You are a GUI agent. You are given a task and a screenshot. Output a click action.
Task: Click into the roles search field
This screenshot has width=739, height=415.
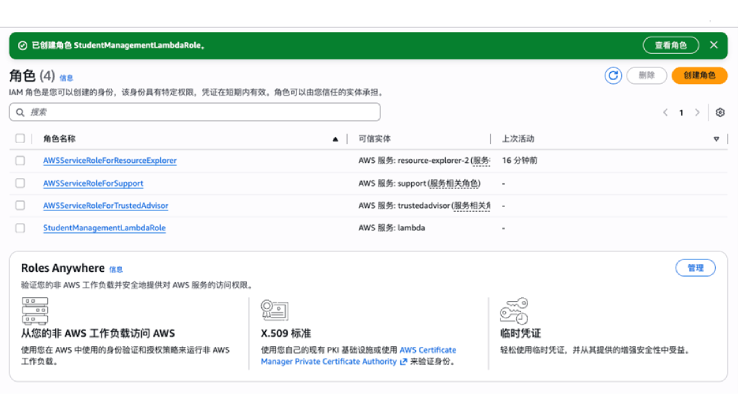click(200, 112)
